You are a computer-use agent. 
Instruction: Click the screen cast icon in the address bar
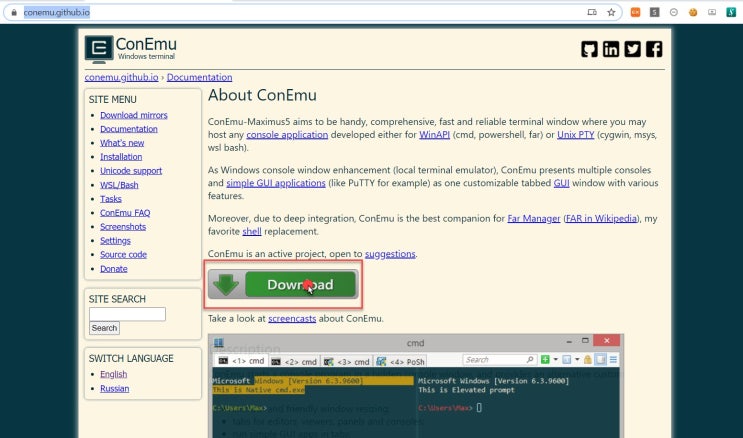pos(592,12)
